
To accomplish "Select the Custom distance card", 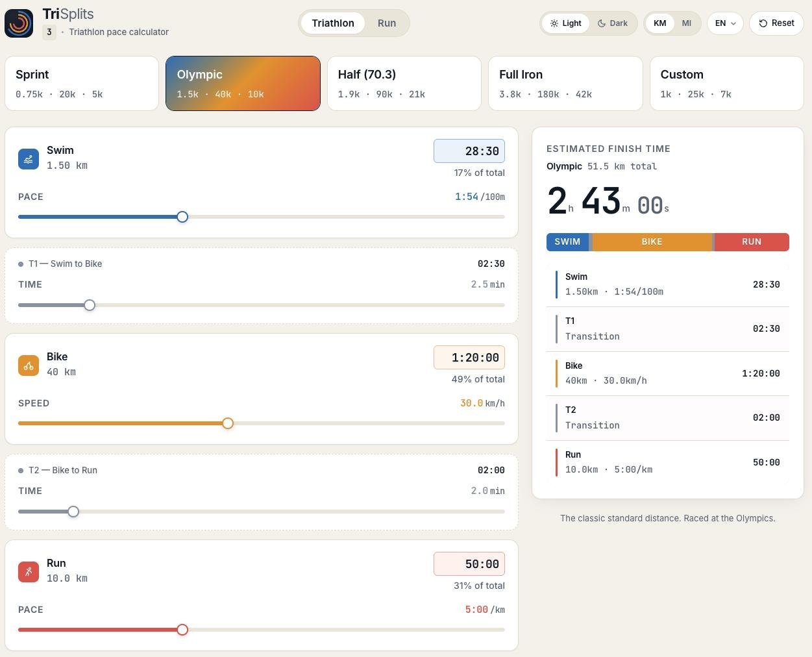I will tap(727, 84).
